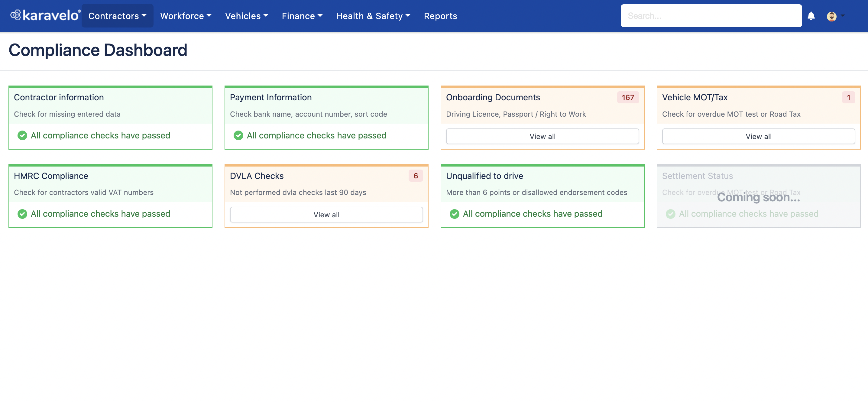The width and height of the screenshot is (868, 402).
Task: View all Onboarding Documents issues
Action: 542,135
